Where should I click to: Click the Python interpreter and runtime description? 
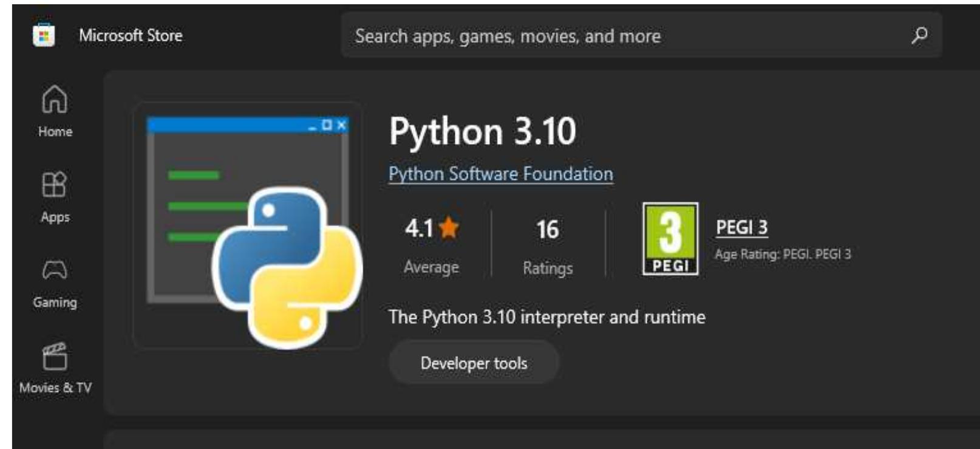[x=546, y=317]
